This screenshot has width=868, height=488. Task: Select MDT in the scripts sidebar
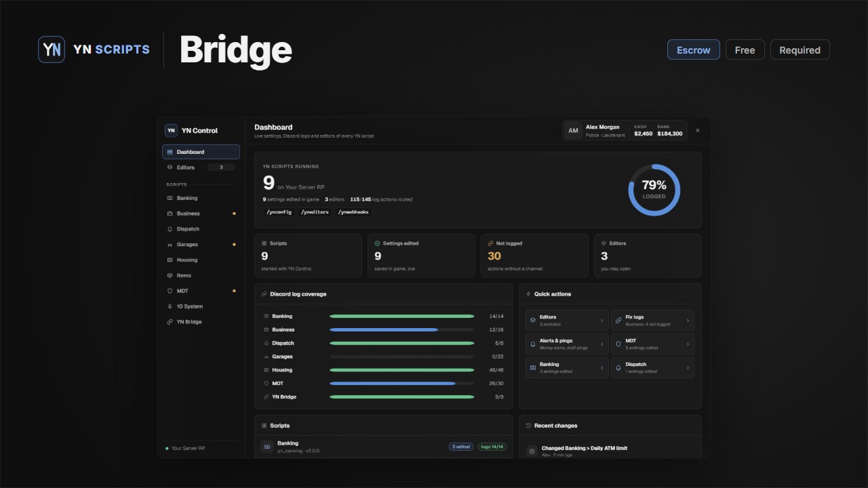[201, 291]
